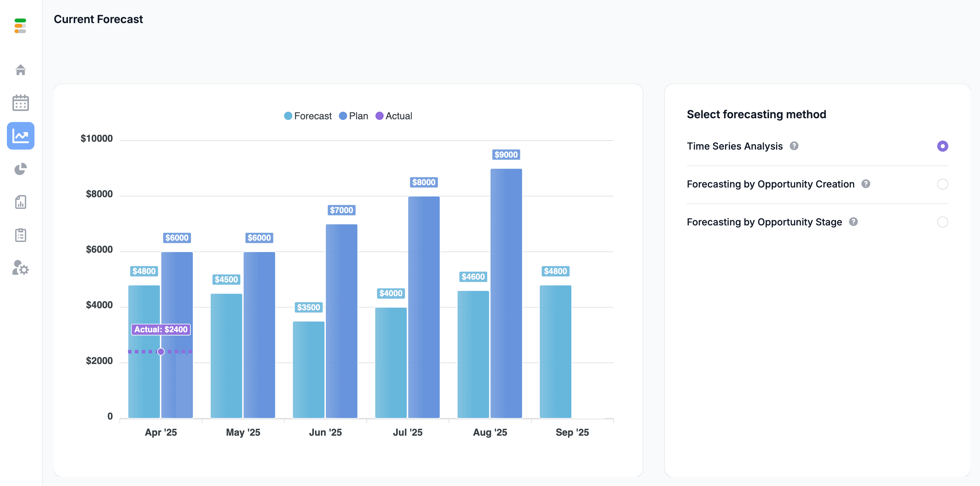Show help for Forecasting by Opportunity Creation
This screenshot has height=486, width=980.
coord(866,184)
